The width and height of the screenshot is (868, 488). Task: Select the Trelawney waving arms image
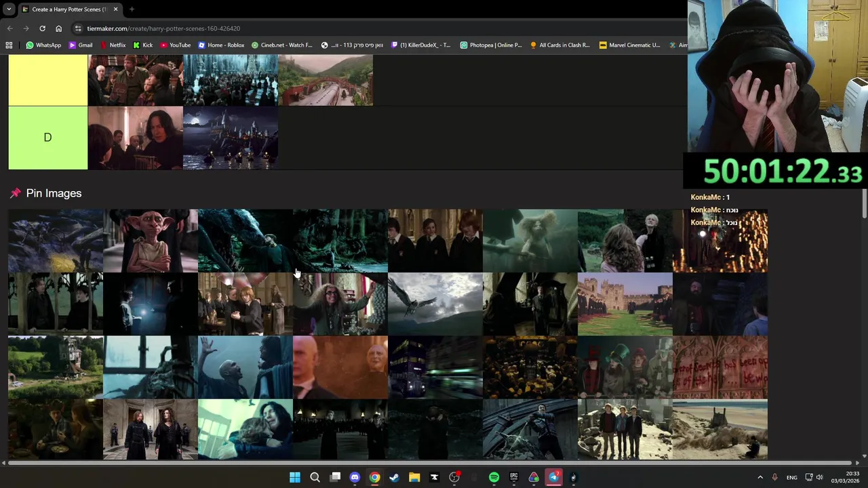point(340,304)
